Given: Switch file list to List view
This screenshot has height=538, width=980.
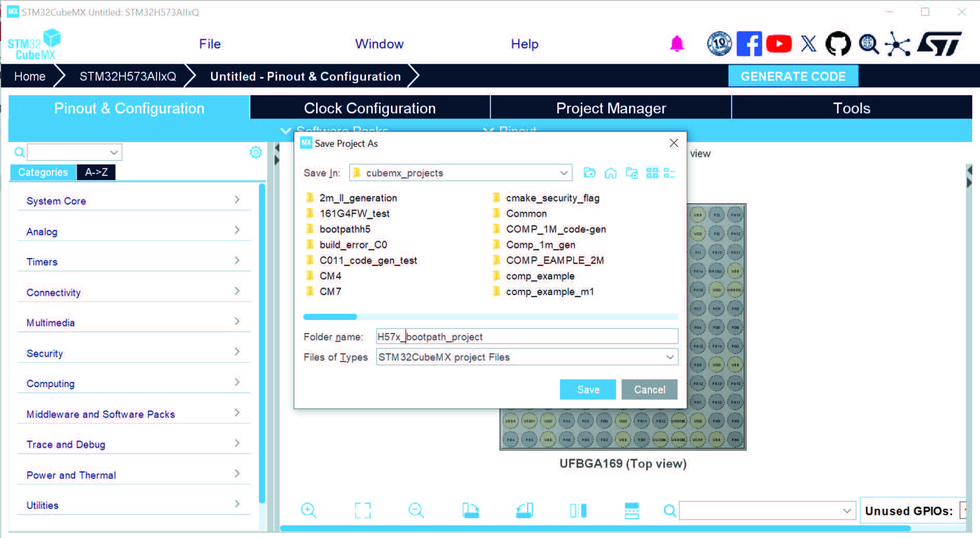Looking at the screenshot, I should pyautogui.click(x=652, y=173).
